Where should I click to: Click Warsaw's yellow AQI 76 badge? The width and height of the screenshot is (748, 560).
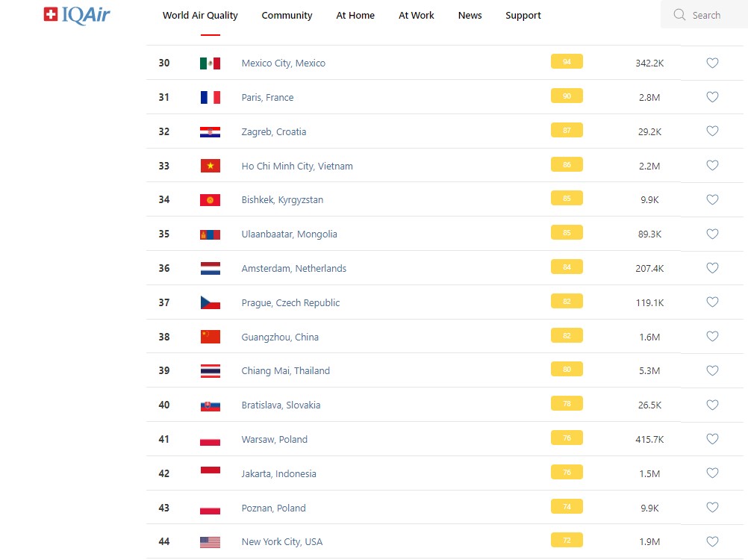coord(567,438)
